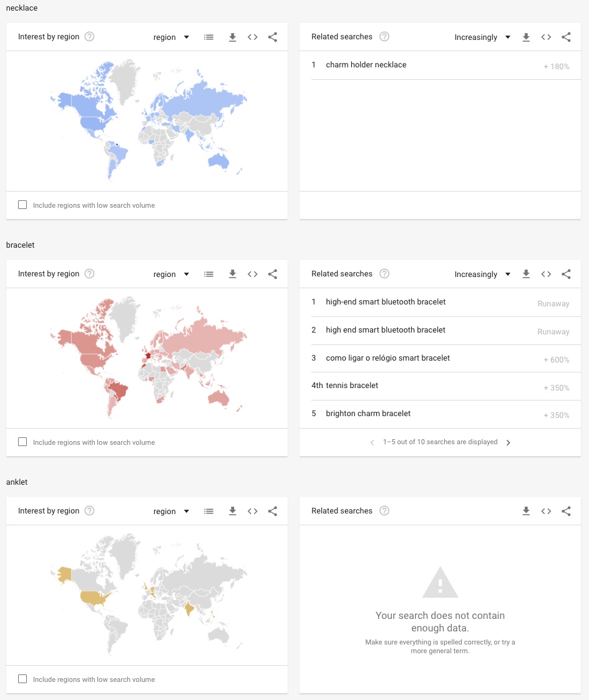
Task: Go to next page of bracelet searches
Action: [508, 442]
